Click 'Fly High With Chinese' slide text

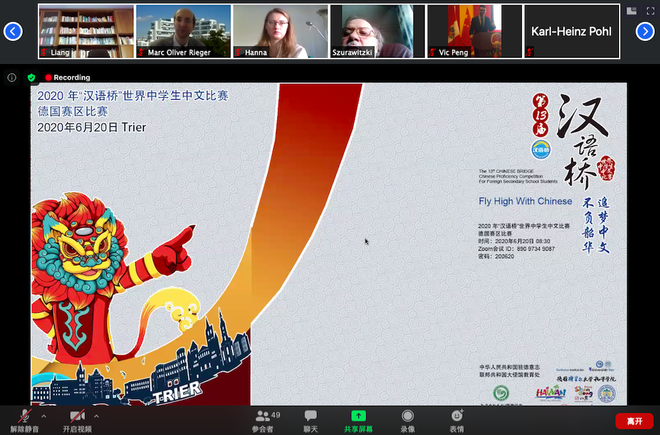coord(525,201)
